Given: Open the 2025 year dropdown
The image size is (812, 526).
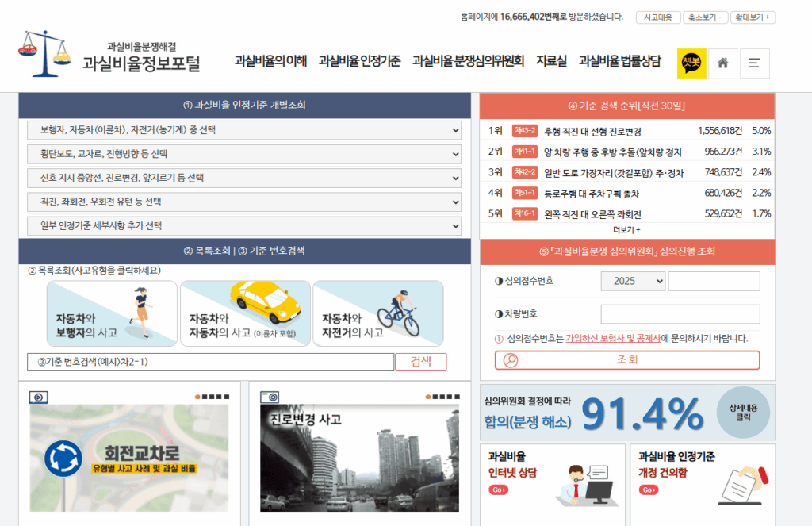Looking at the screenshot, I should (633, 281).
